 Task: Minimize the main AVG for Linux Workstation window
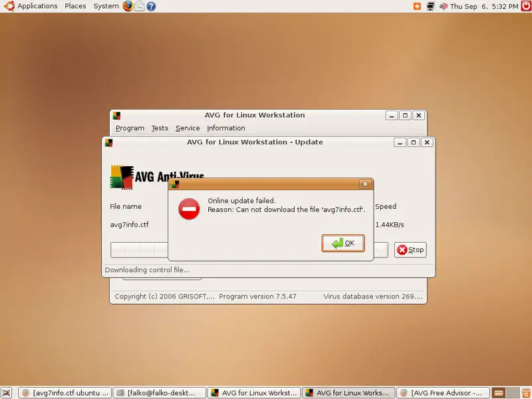click(392, 116)
